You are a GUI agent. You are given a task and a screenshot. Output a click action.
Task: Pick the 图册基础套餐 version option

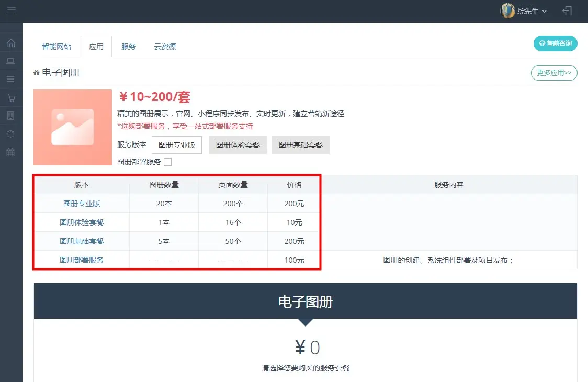301,145
